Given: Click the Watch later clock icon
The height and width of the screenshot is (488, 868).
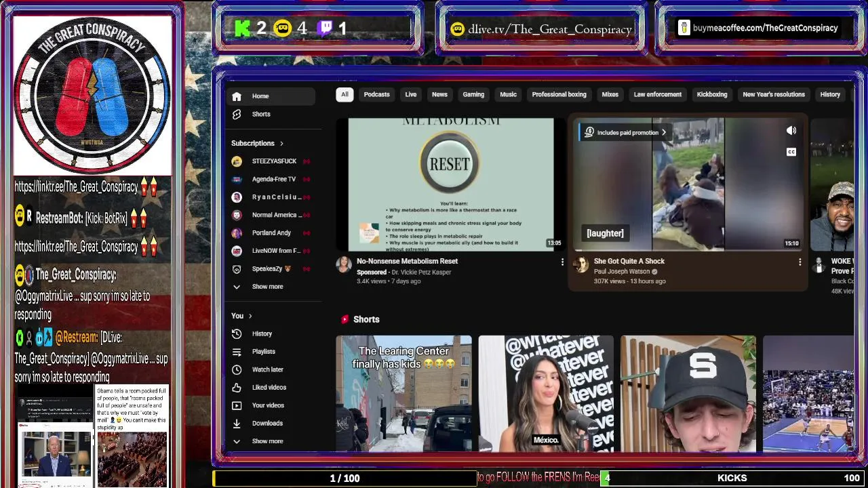Looking at the screenshot, I should click(x=237, y=369).
